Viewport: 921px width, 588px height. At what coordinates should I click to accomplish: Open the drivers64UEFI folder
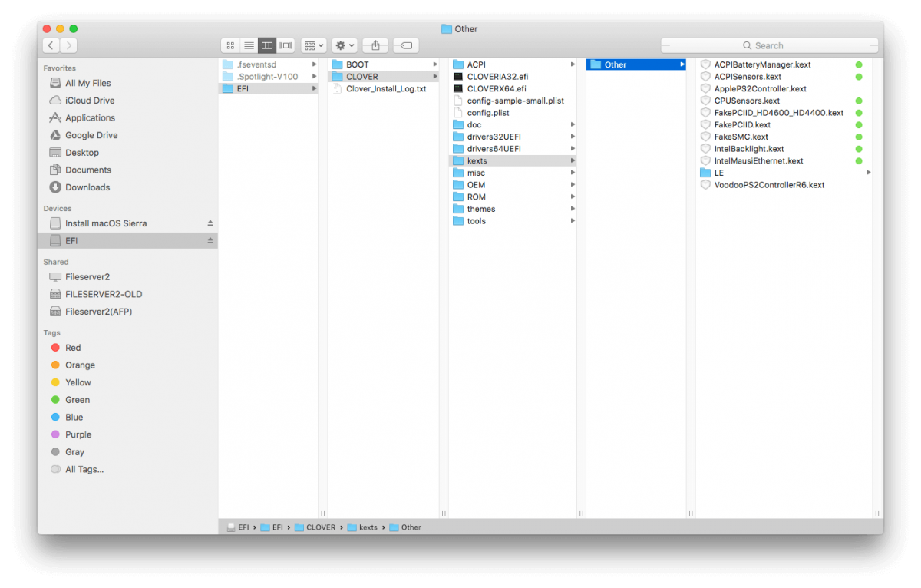point(494,149)
